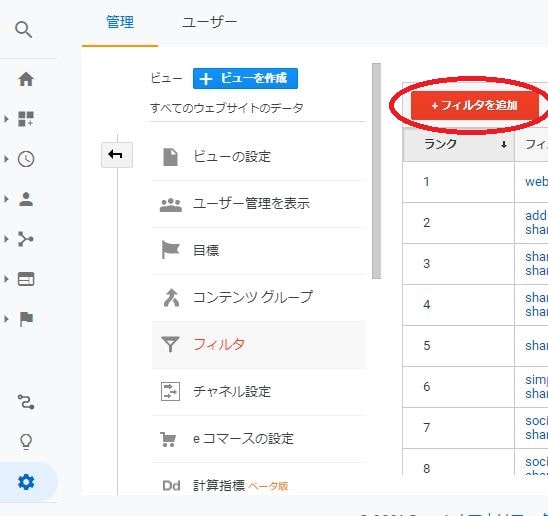Screen dimensions: 548x516
Task: Click the back arrow button in view column
Action: [x=117, y=155]
